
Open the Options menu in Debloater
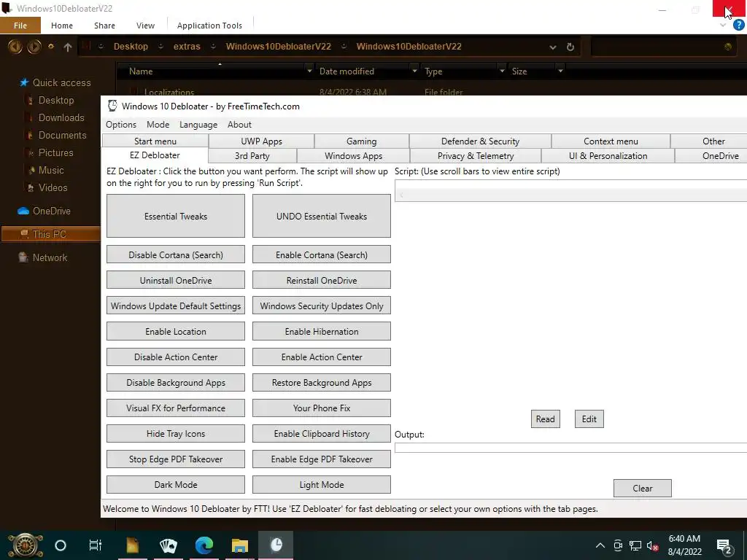click(121, 125)
